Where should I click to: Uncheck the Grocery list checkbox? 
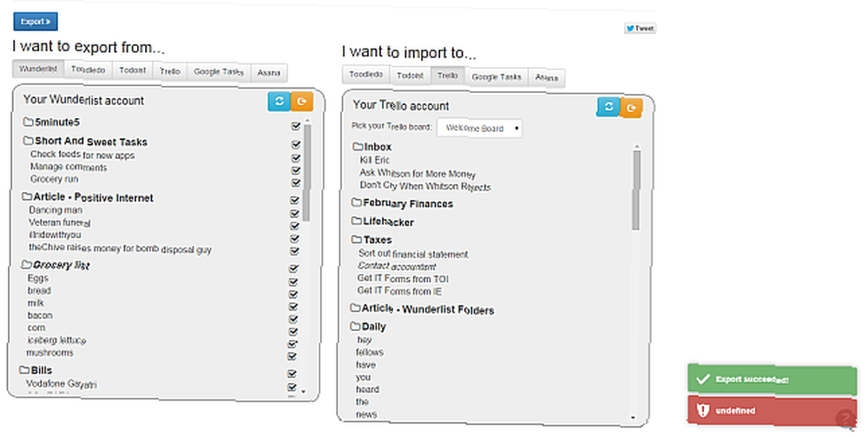294,268
